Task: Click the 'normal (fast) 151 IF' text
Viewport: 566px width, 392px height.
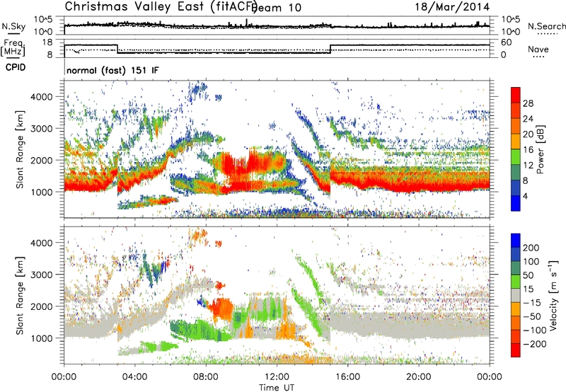Action: (x=112, y=70)
